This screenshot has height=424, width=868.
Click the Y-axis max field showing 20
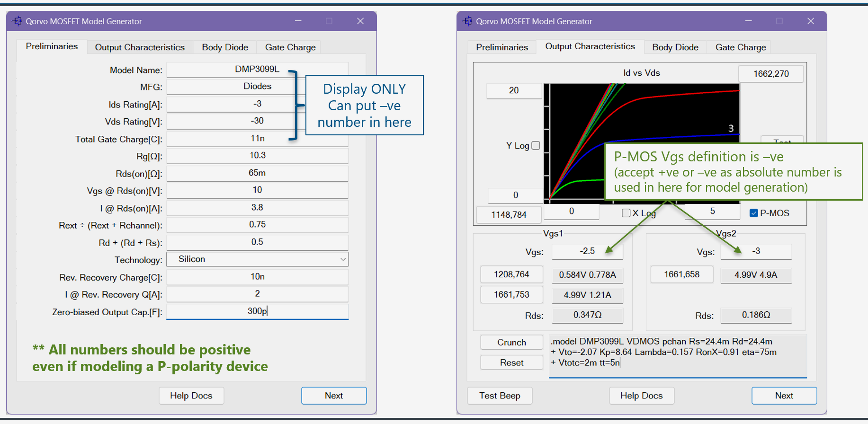click(x=514, y=91)
